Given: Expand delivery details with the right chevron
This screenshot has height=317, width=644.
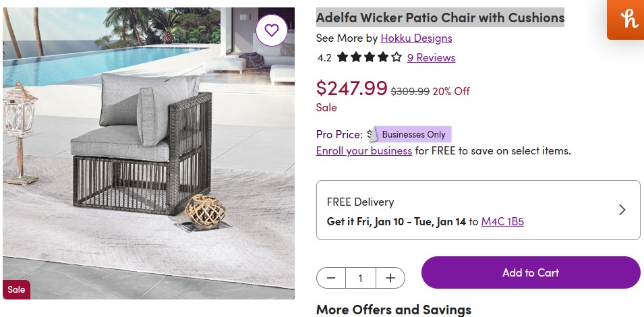Looking at the screenshot, I should point(622,210).
